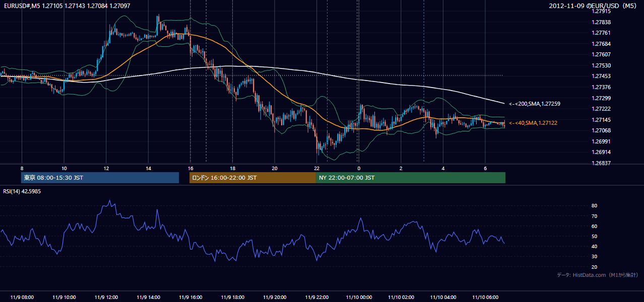Click hour label 14 under the price chart

pyautogui.click(x=148, y=168)
